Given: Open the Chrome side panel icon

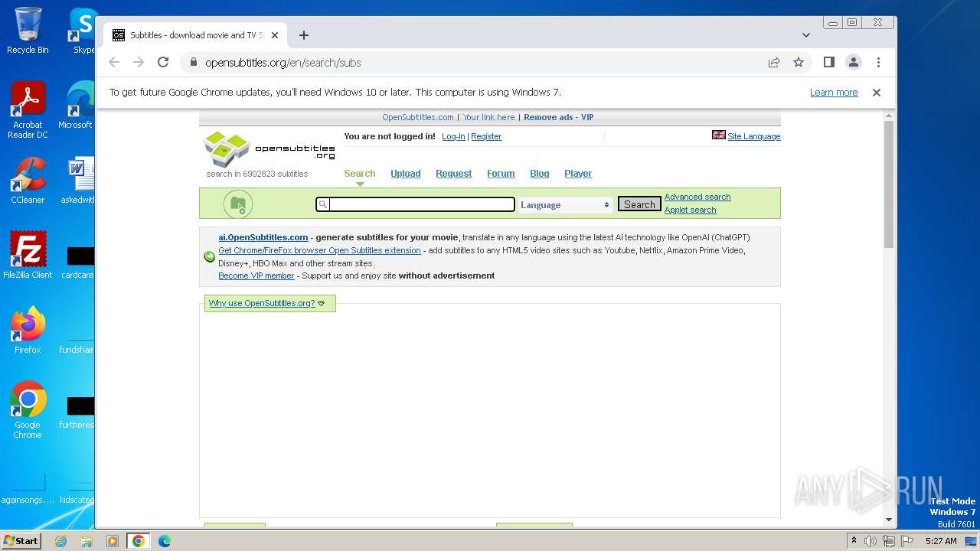Looking at the screenshot, I should [828, 63].
